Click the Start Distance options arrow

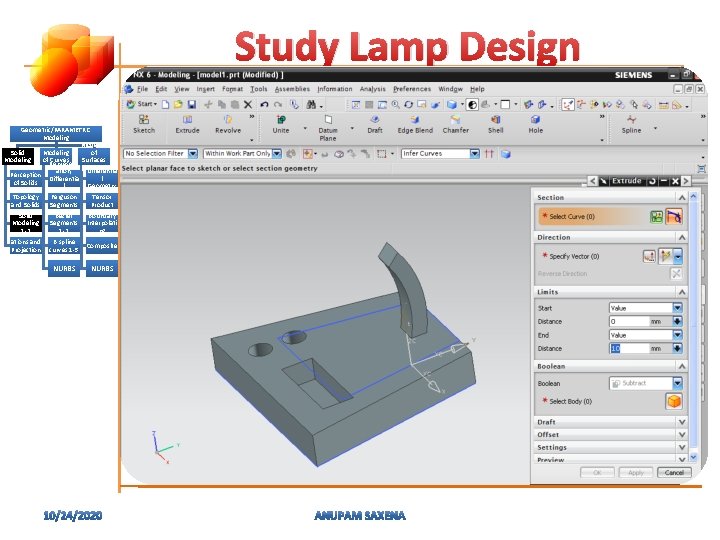[x=677, y=321]
